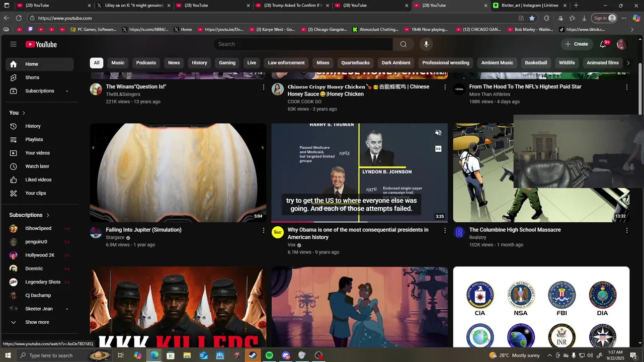Select the Podcasts filter chip
Screen dimensions: 644x362
(146, 63)
